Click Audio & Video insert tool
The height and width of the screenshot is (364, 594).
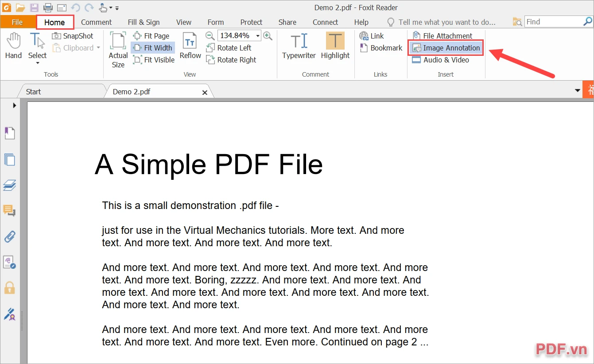click(440, 60)
